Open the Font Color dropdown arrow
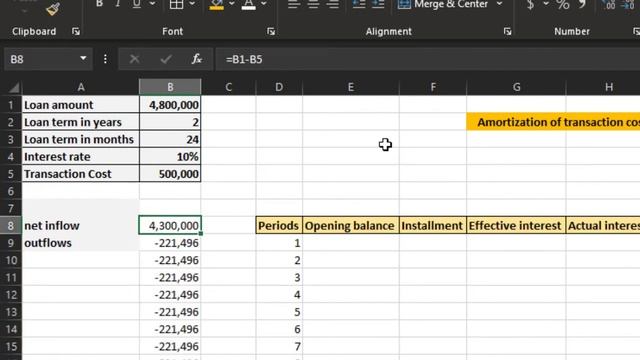 pos(263,4)
